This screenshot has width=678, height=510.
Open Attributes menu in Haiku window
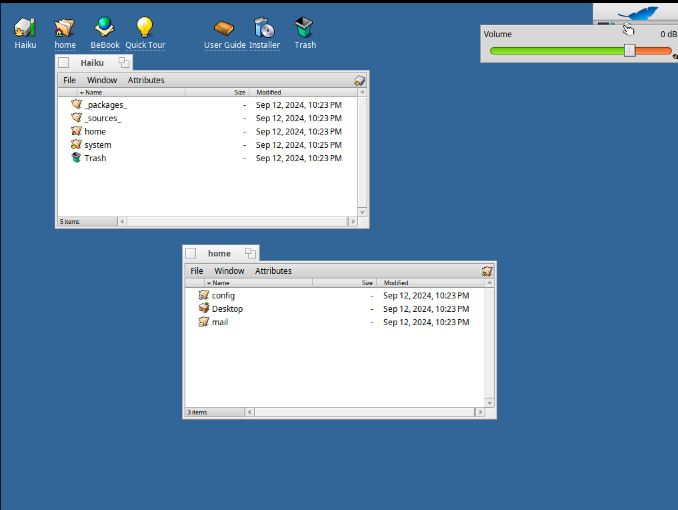click(146, 80)
